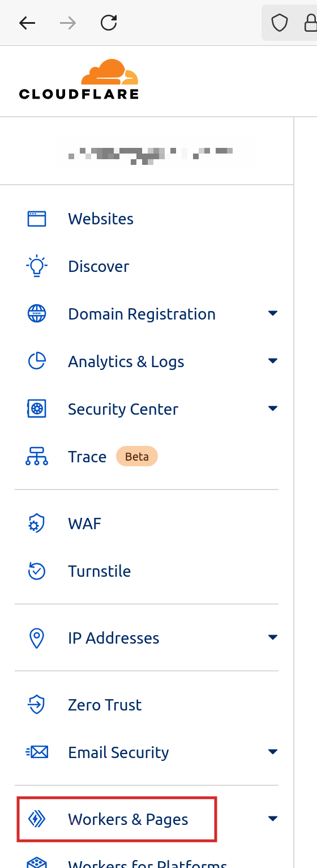Viewport: 317px width, 868px height.
Task: Select Analytics & Logs in the sidebar
Action: coord(126,361)
